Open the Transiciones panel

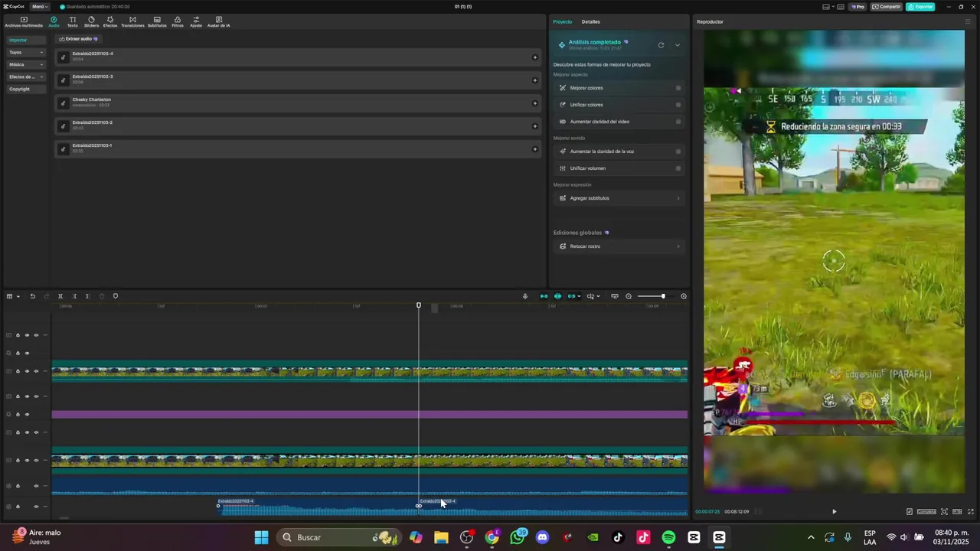132,21
